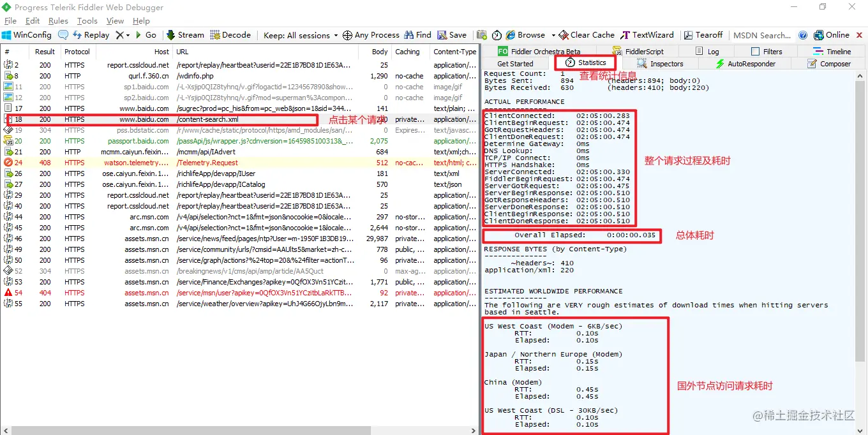Sort by the Host column header
Screen dimensions: 868x435
[133, 52]
